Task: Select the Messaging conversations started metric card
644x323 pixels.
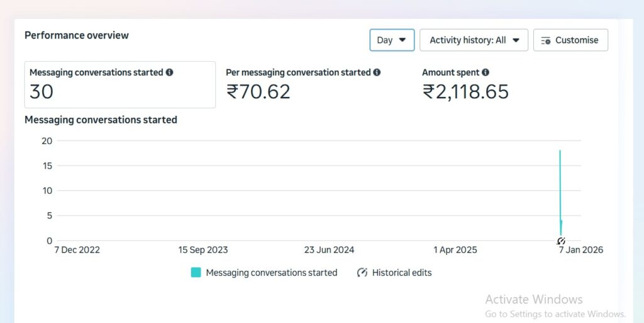Action: [119, 84]
